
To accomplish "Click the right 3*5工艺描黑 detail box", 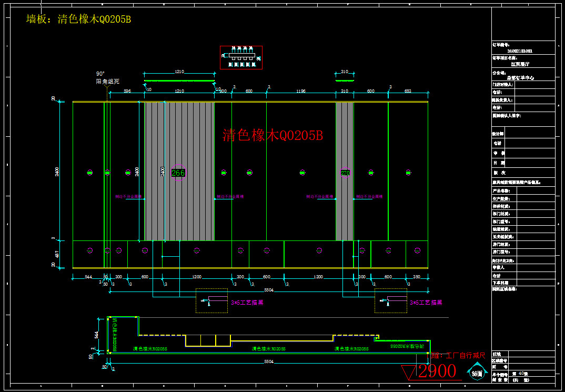I will (x=390, y=301).
